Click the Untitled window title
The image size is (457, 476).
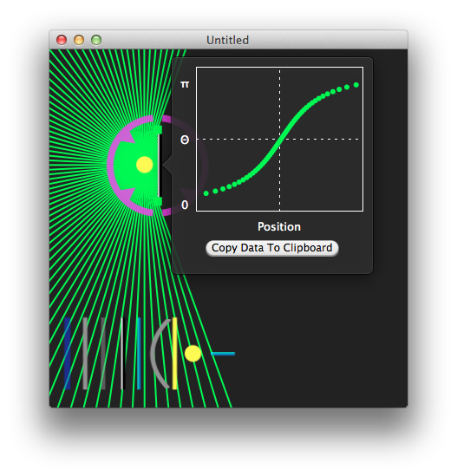point(228,40)
